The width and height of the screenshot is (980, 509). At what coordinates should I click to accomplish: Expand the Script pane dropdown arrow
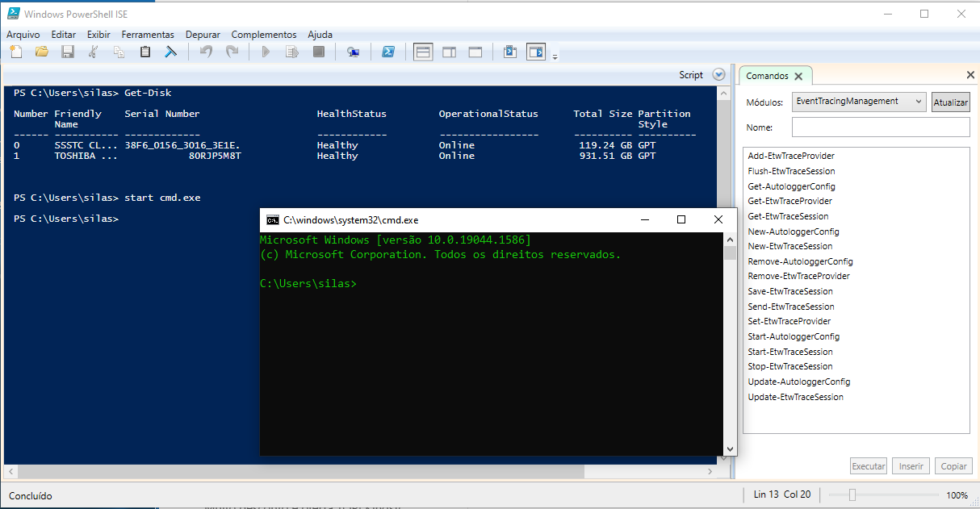click(717, 73)
